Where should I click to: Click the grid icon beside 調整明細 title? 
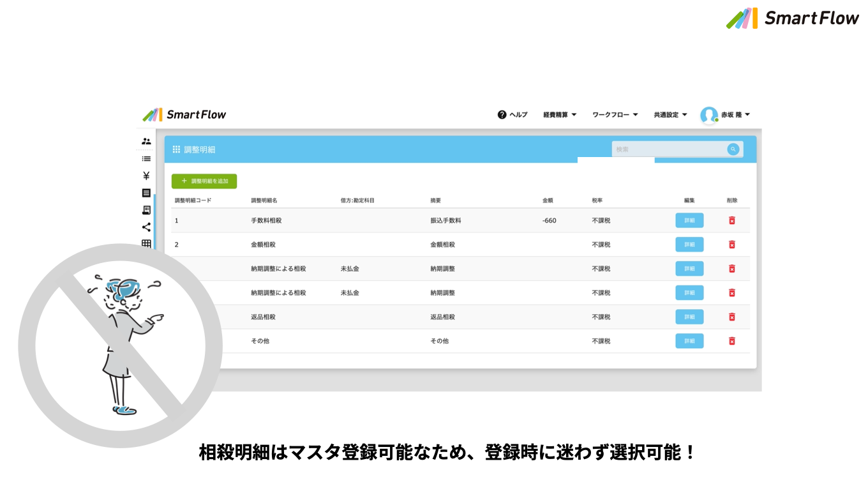[176, 149]
